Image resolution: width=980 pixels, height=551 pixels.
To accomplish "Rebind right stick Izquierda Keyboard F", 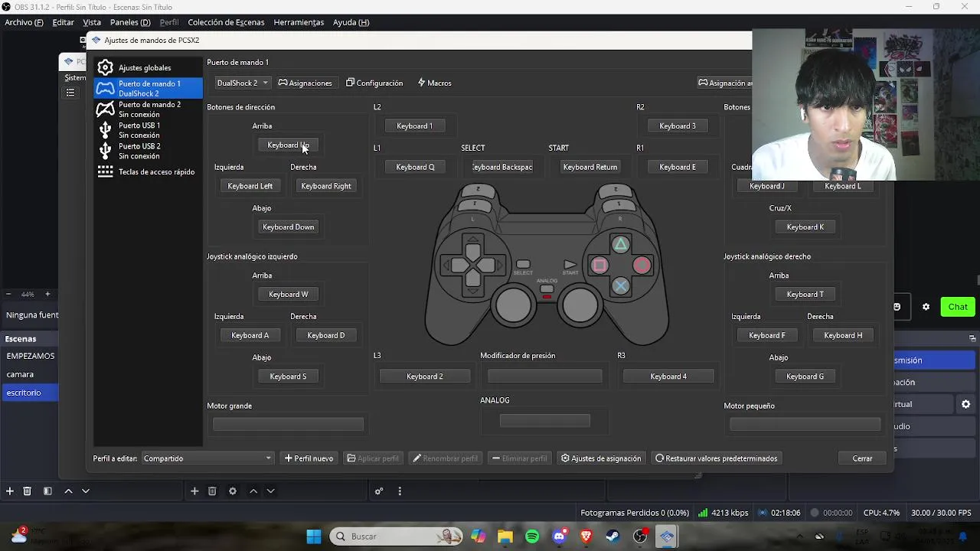I will tap(766, 335).
